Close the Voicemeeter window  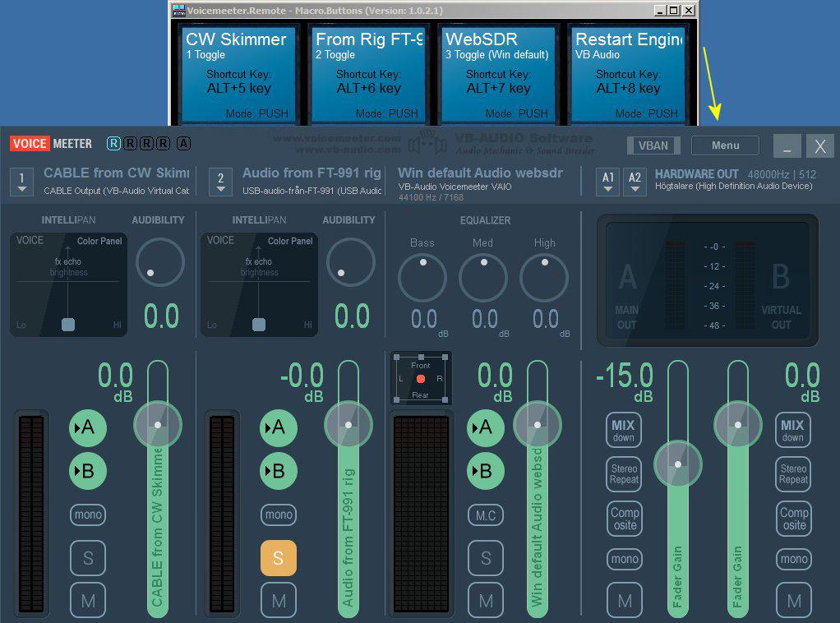click(x=819, y=145)
